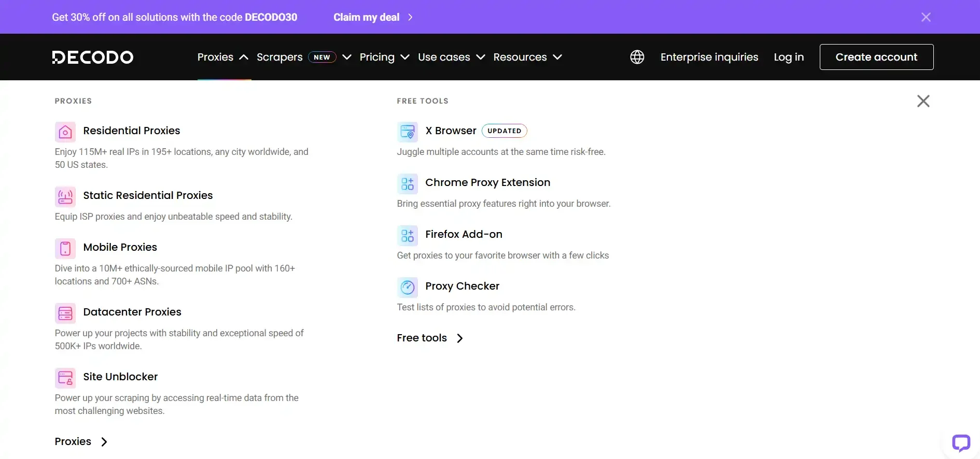Expand the Resources dropdown chevron
The height and width of the screenshot is (459, 980).
pyautogui.click(x=557, y=57)
